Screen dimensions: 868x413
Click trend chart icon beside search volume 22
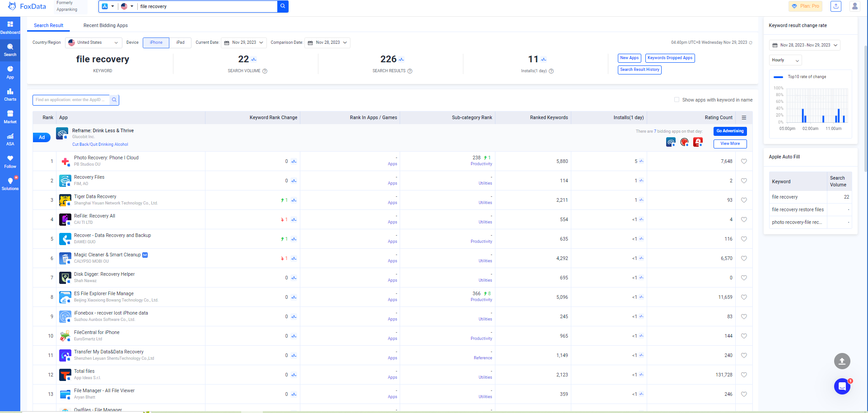254,60
